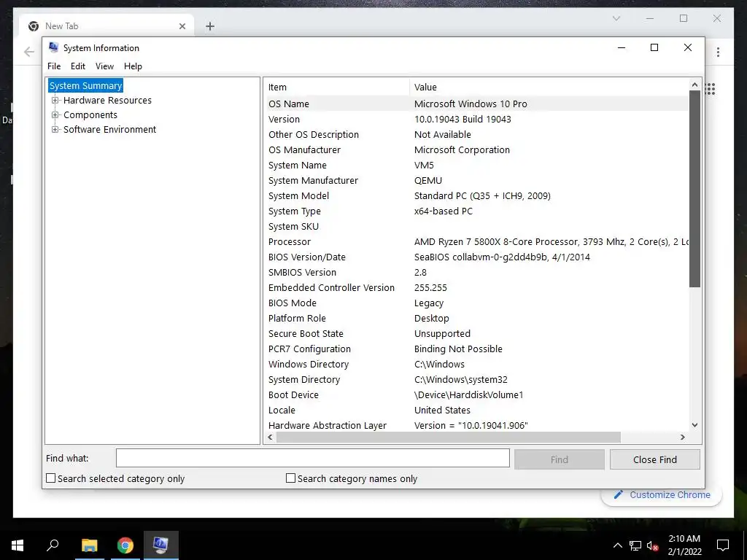
Task: Click the Find what input field
Action: coord(312,458)
